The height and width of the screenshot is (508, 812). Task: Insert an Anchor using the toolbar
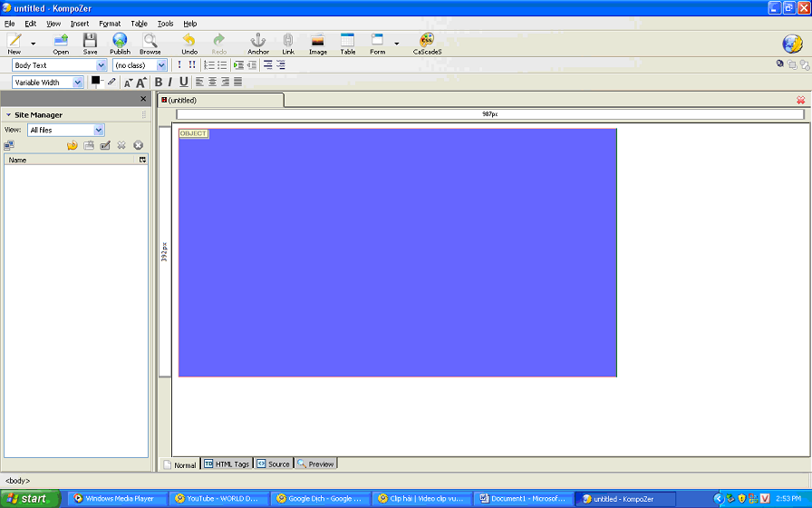point(258,44)
